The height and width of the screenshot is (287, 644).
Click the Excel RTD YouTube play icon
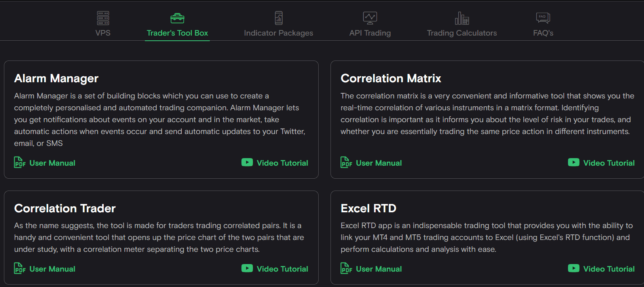[x=574, y=268]
